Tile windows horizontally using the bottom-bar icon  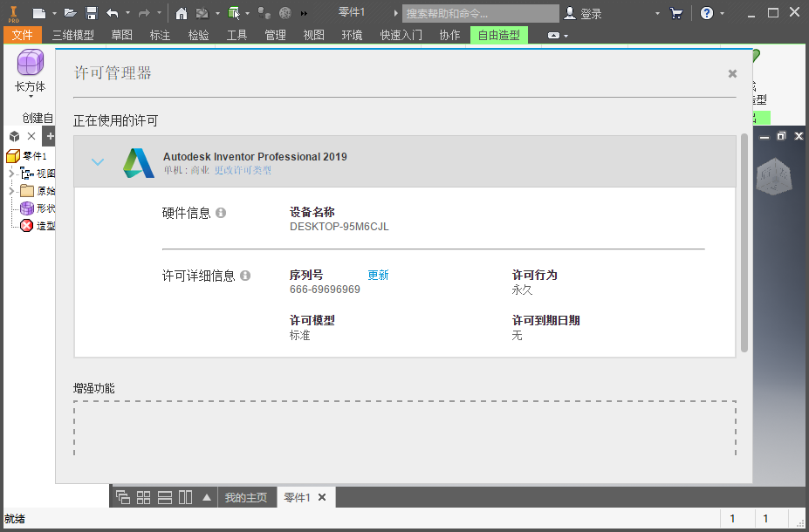pyautogui.click(x=165, y=497)
